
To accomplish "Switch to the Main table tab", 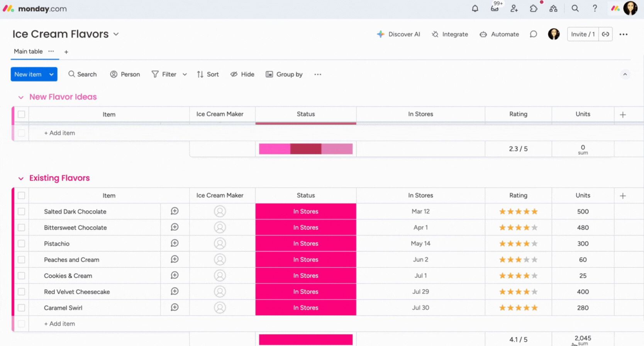I will click(28, 51).
